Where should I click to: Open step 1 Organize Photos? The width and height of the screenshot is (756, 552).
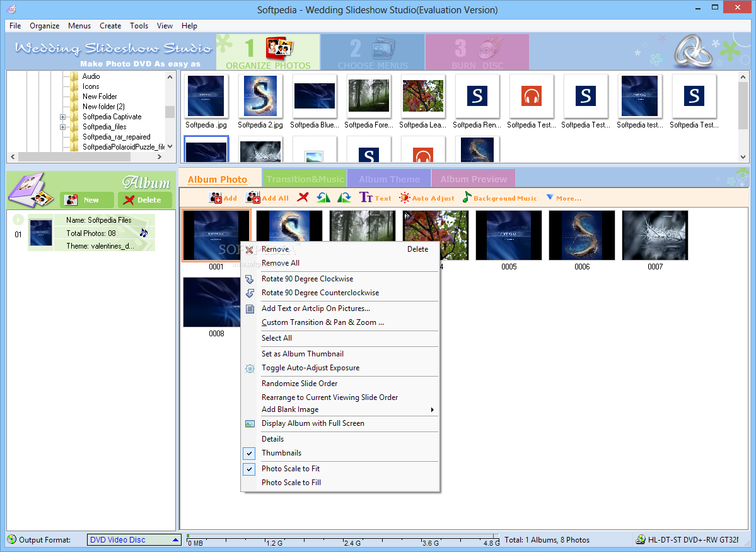[x=268, y=52]
